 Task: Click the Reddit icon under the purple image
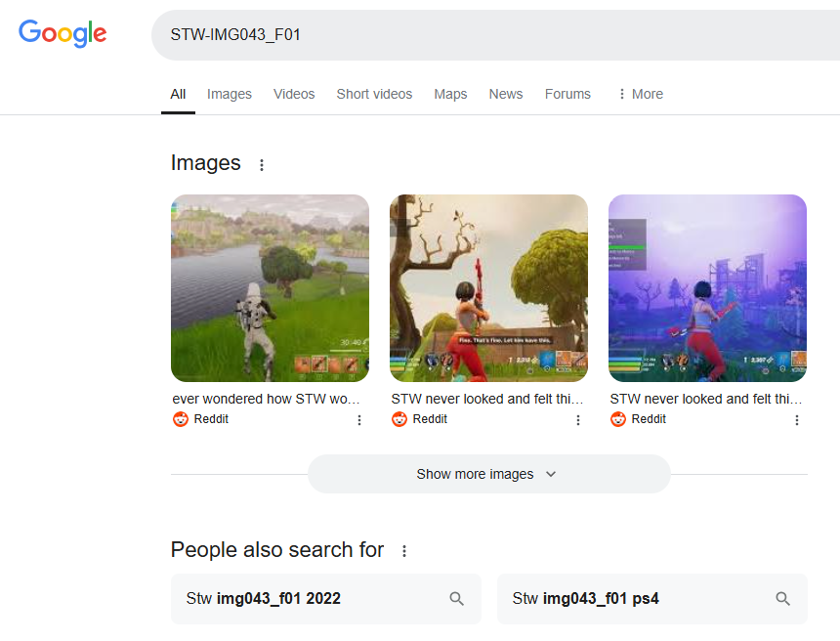(x=618, y=419)
